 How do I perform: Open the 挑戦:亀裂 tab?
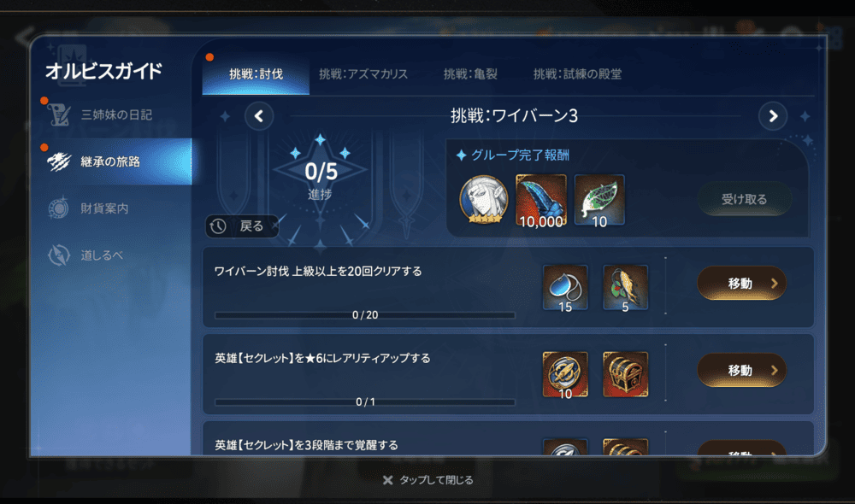click(470, 74)
